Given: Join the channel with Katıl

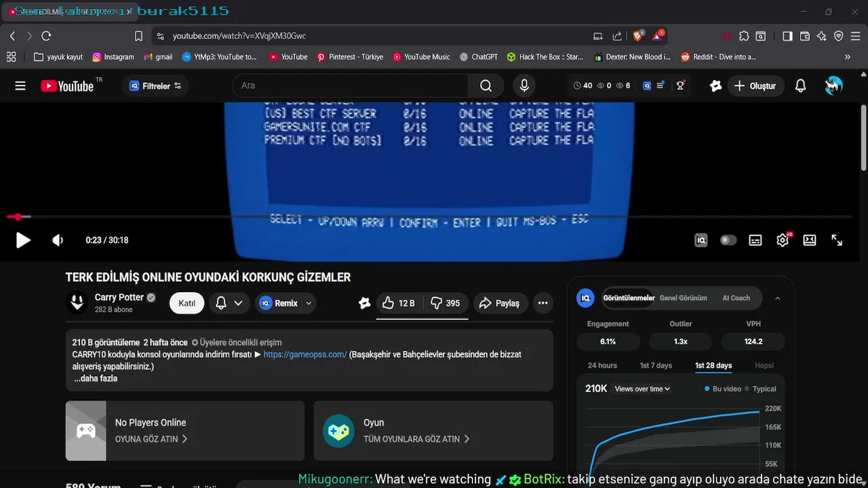Looking at the screenshot, I should point(187,304).
